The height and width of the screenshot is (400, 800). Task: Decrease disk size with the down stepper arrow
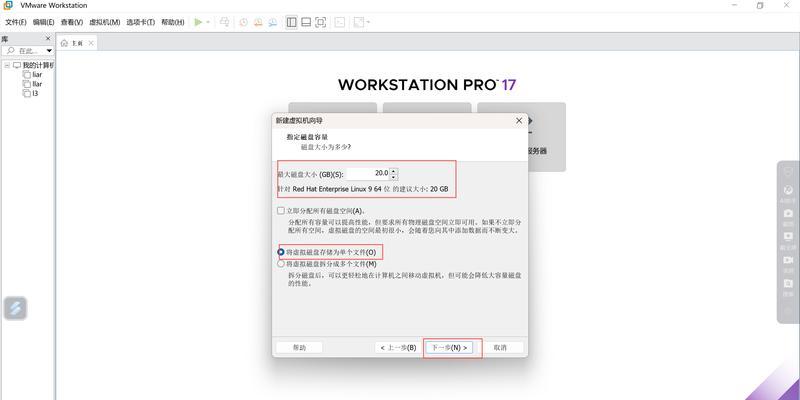click(393, 177)
